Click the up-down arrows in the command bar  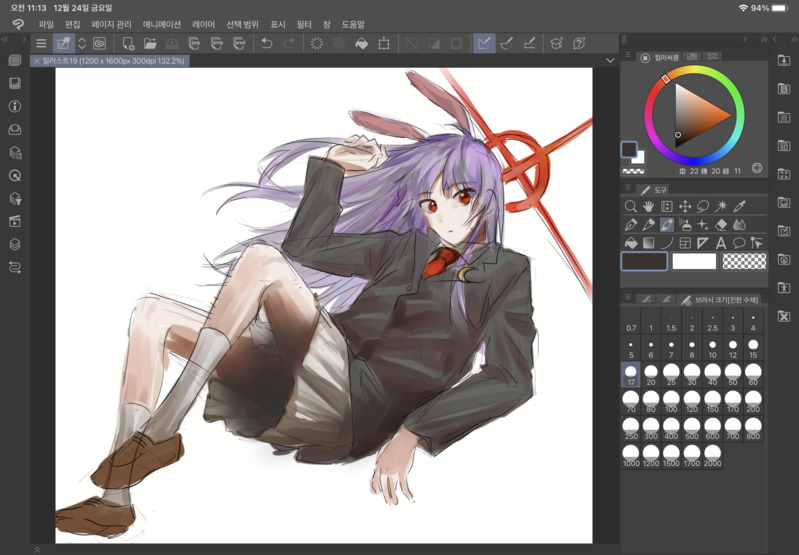[x=82, y=43]
